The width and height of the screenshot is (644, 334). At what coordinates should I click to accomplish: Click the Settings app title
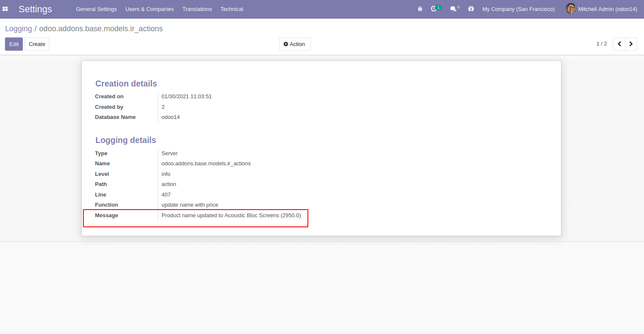tap(35, 9)
